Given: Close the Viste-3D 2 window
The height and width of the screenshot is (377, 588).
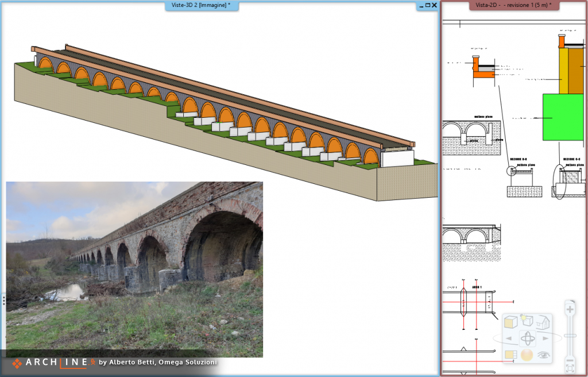Looking at the screenshot, I should (434, 5).
